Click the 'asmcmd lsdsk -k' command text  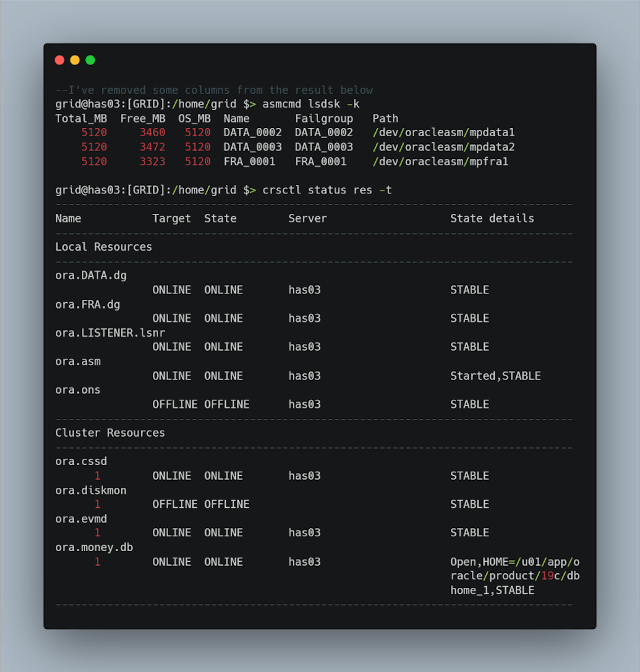(x=311, y=104)
